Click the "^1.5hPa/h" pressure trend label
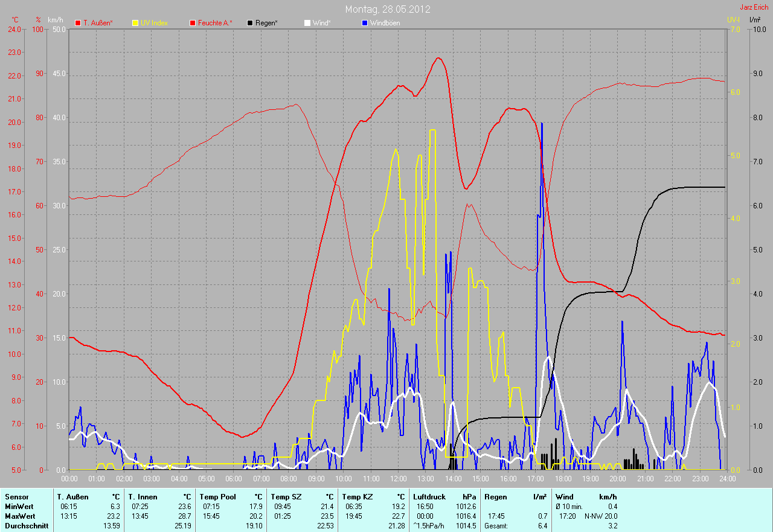Image resolution: width=773 pixels, height=532 pixels. coord(430,526)
